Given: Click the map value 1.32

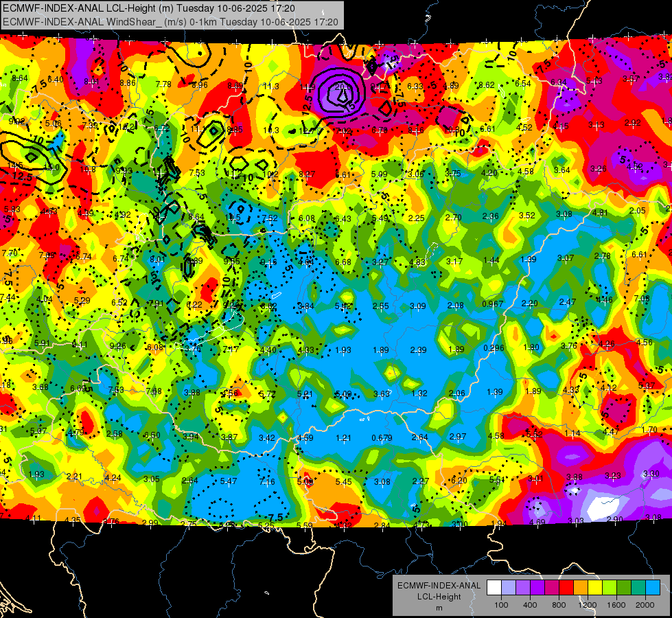Looking at the screenshot, I should click(x=419, y=393).
